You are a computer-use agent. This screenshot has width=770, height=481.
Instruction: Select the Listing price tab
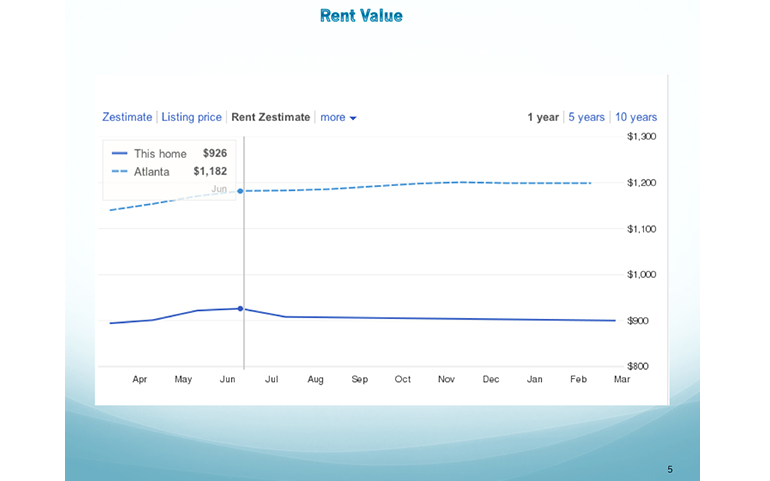191,117
